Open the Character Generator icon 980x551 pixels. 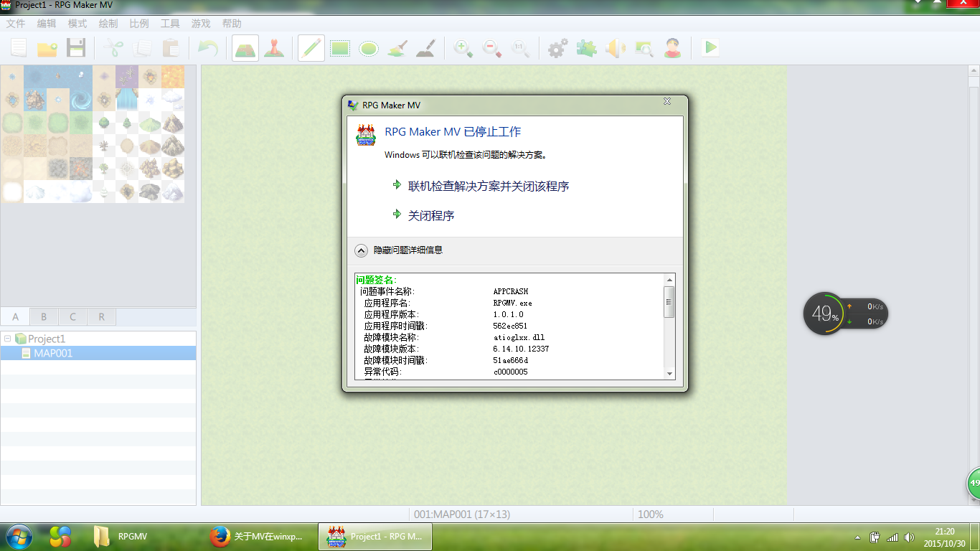pyautogui.click(x=672, y=48)
